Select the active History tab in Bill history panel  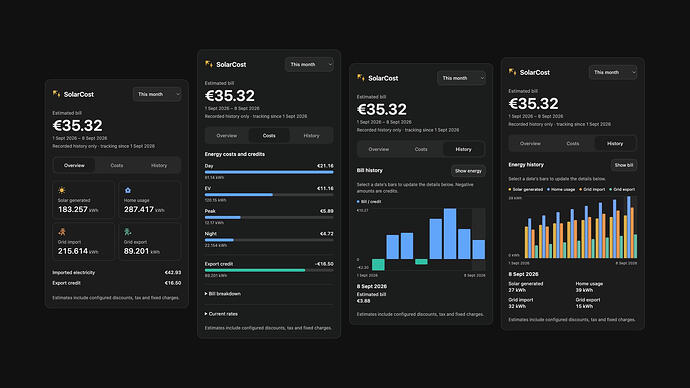point(463,149)
